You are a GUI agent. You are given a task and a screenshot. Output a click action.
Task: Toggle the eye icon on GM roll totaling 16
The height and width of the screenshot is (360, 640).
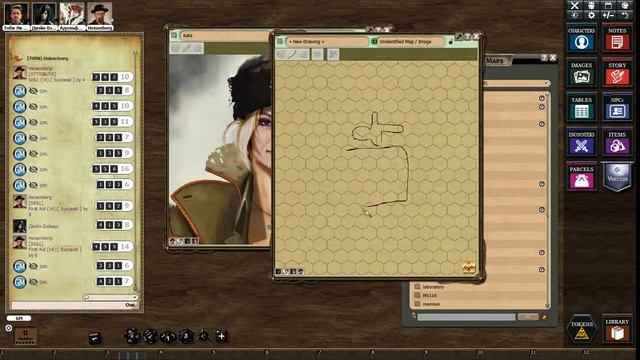(x=33, y=169)
